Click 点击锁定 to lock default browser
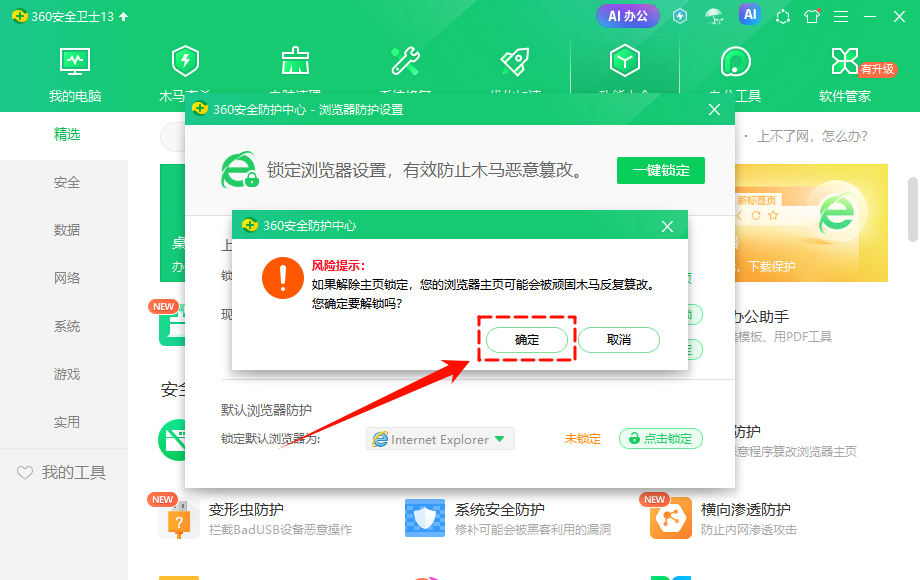The image size is (920, 580). [x=661, y=438]
